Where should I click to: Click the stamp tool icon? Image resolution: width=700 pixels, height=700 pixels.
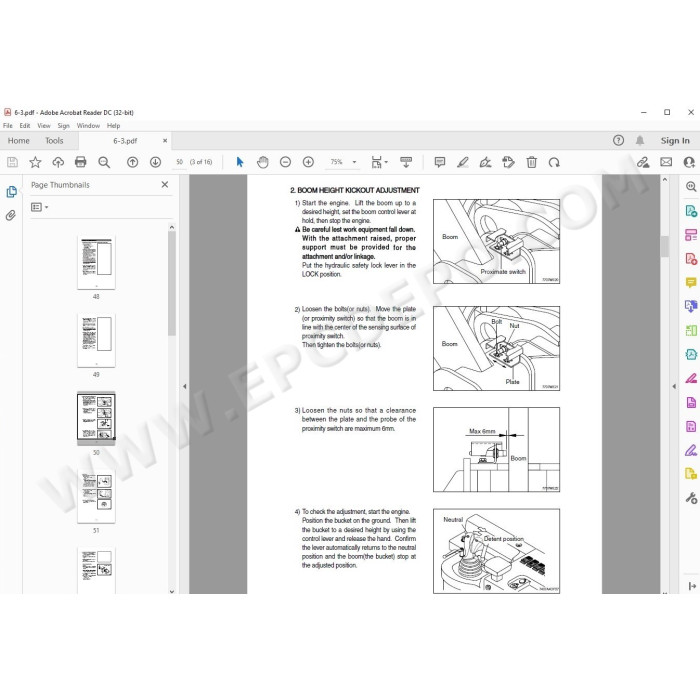click(508, 162)
